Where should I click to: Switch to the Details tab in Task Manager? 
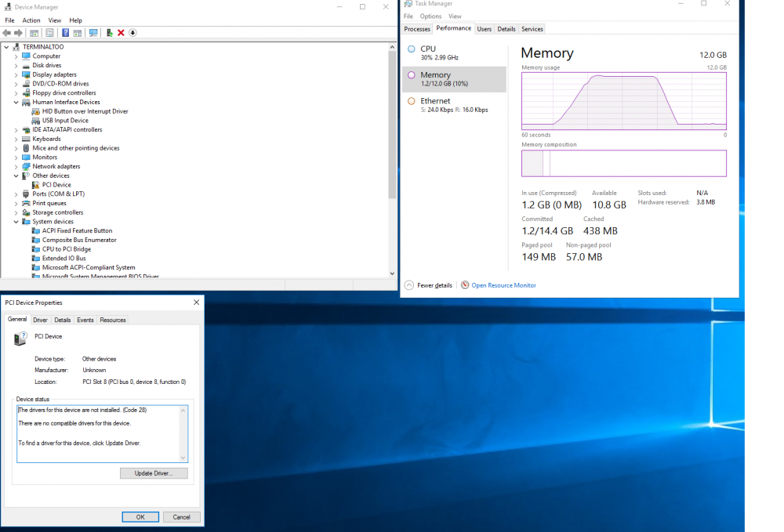click(506, 29)
